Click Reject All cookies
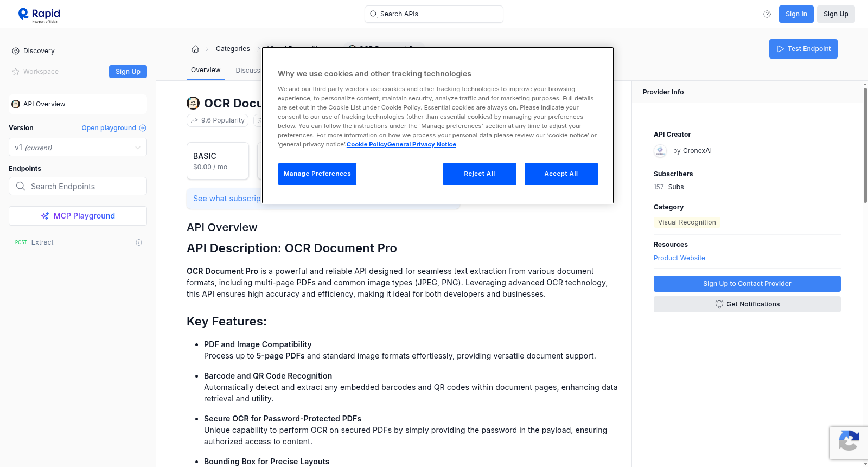The image size is (868, 467). click(x=480, y=174)
